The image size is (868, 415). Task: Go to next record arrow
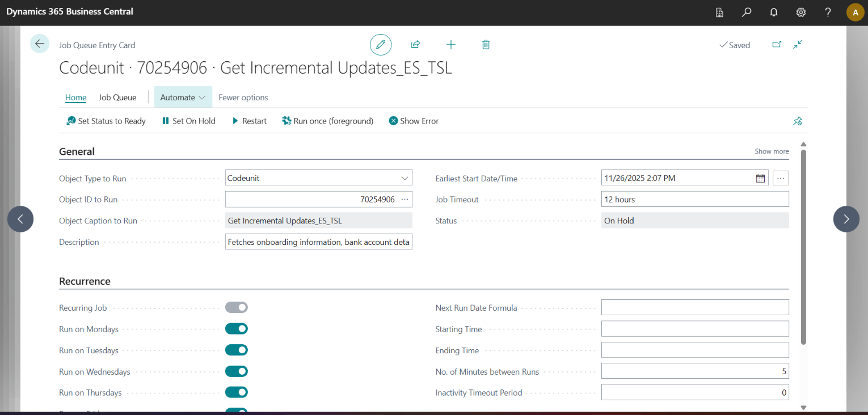pyautogui.click(x=846, y=219)
